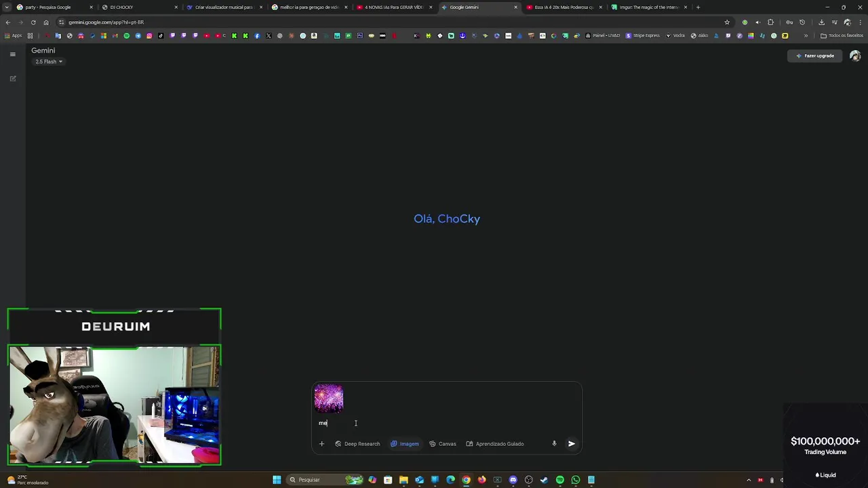The height and width of the screenshot is (488, 868).
Task: Open Steam from the taskbar
Action: pyautogui.click(x=544, y=480)
